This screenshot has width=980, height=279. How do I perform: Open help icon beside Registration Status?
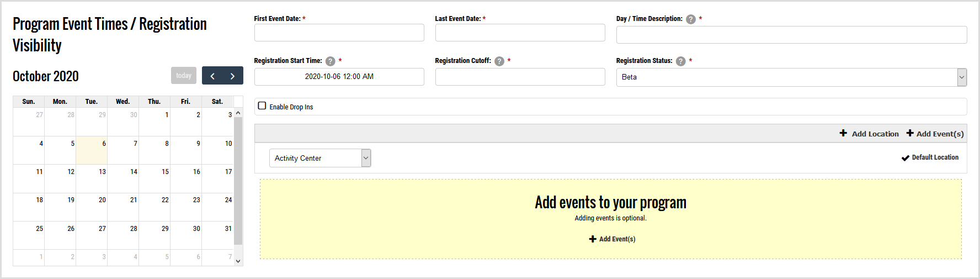[681, 61]
